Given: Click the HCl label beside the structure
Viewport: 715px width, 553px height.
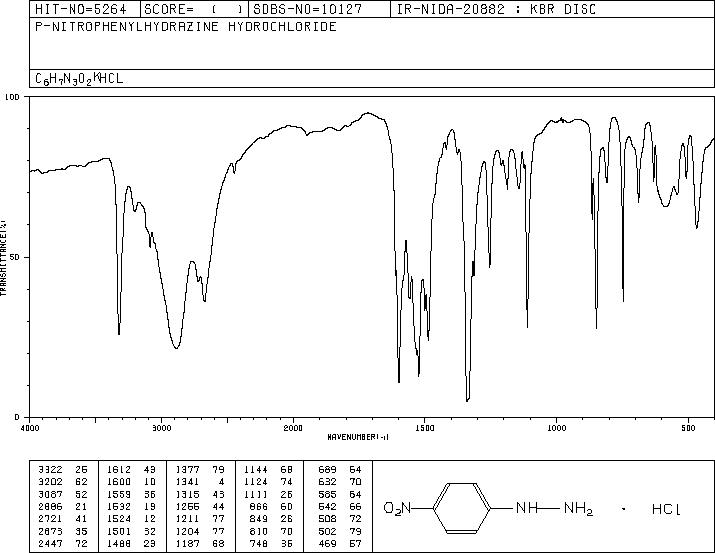Looking at the screenshot, I should click(666, 509).
